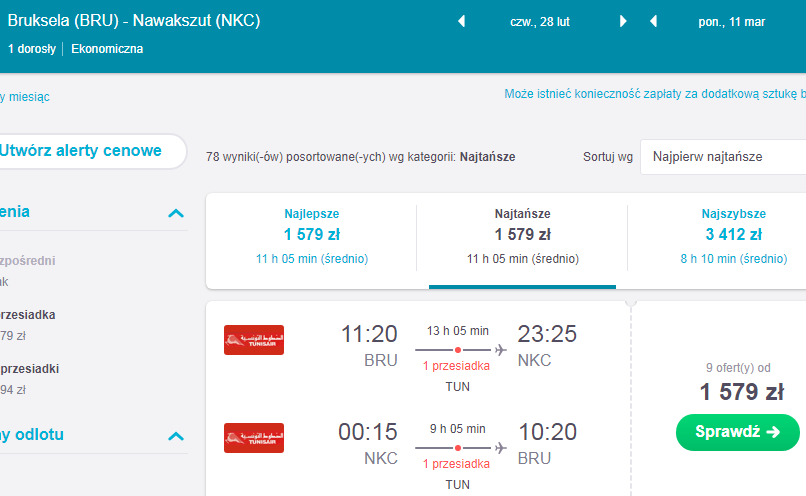This screenshot has width=806, height=496.
Task: Collapse the stops filter section chevron
Action: point(176,213)
